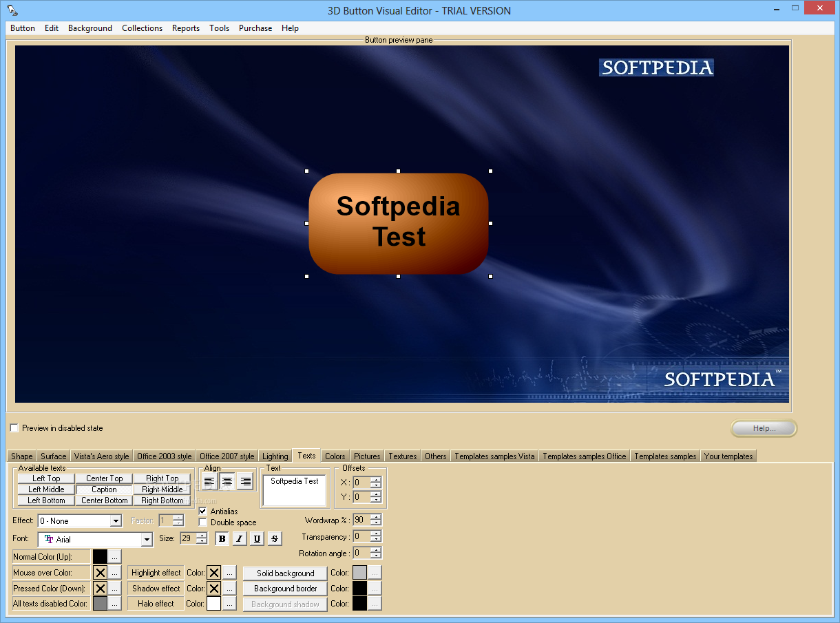Open the Reports menu
Screen dimensions: 840x623
pyautogui.click(x=186, y=28)
